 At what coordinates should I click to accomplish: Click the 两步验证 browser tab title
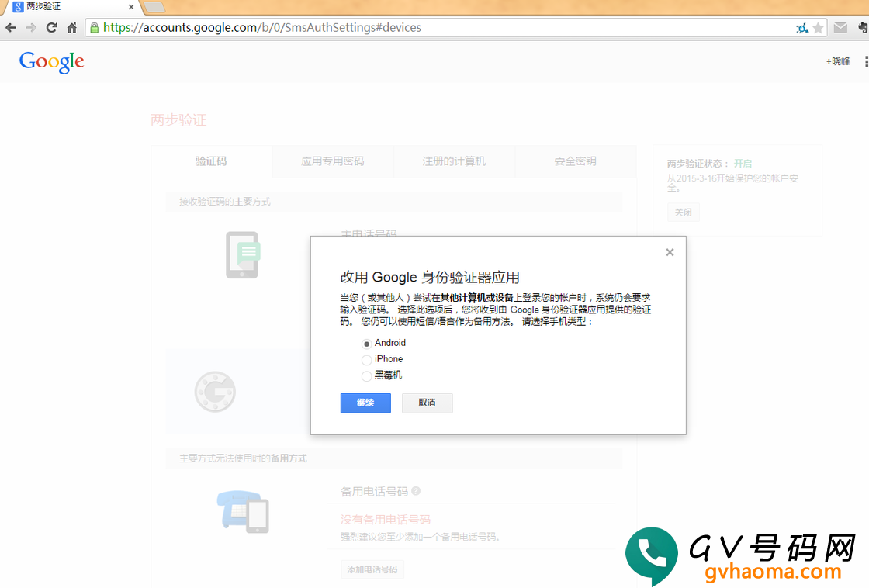[43, 7]
